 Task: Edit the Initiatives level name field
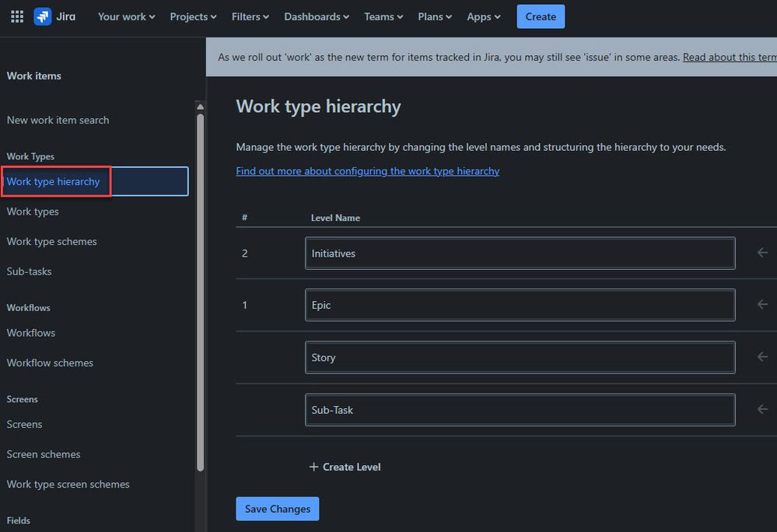[520, 253]
